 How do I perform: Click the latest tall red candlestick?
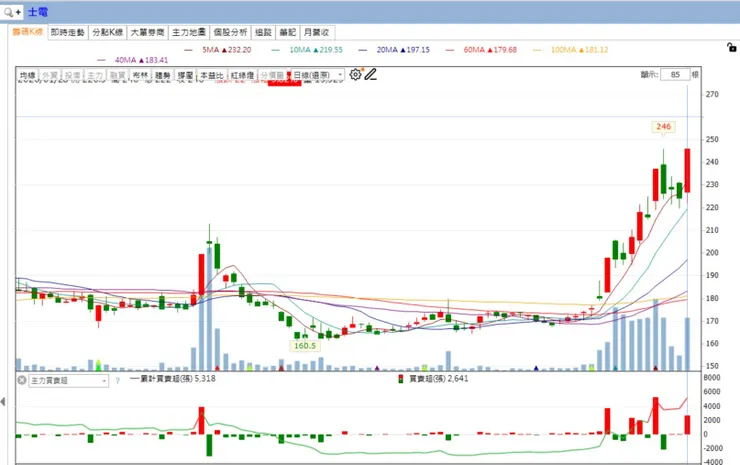[687, 170]
